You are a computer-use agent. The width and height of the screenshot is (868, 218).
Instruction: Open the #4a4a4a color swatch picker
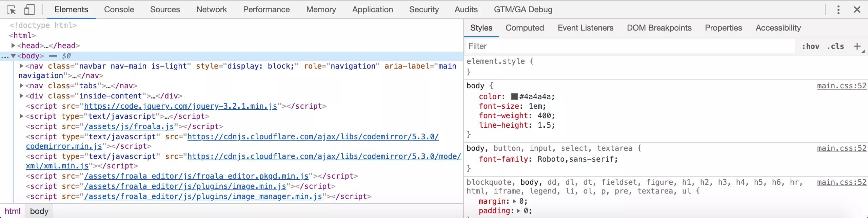[515, 96]
